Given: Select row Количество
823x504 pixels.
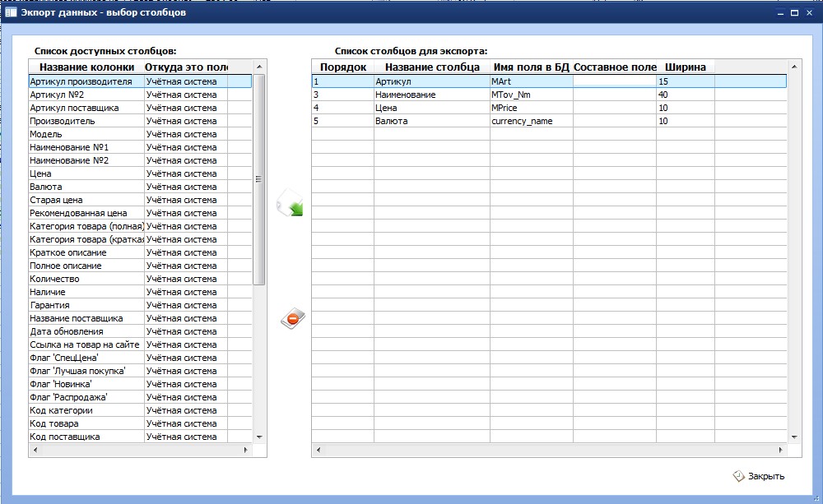Looking at the screenshot, I should coord(140,279).
